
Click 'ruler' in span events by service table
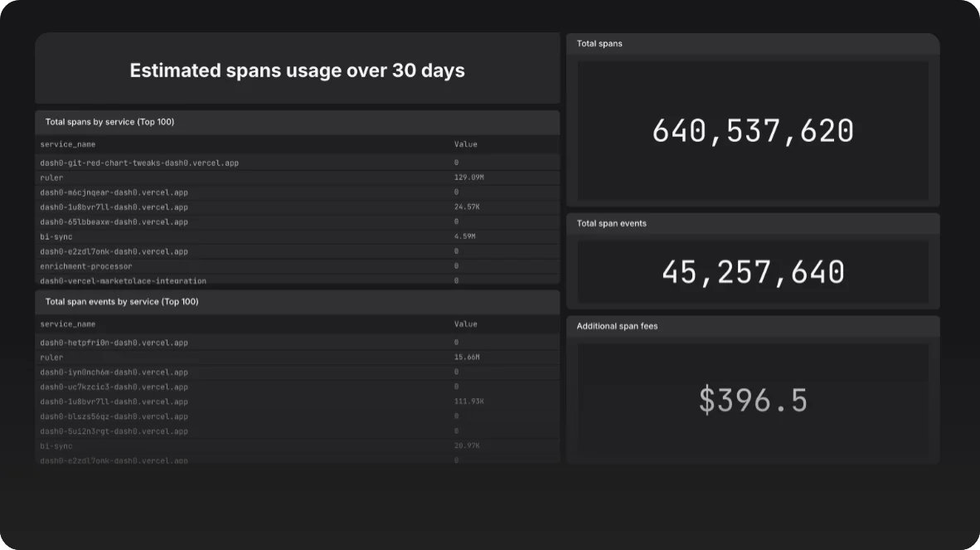[x=51, y=358]
